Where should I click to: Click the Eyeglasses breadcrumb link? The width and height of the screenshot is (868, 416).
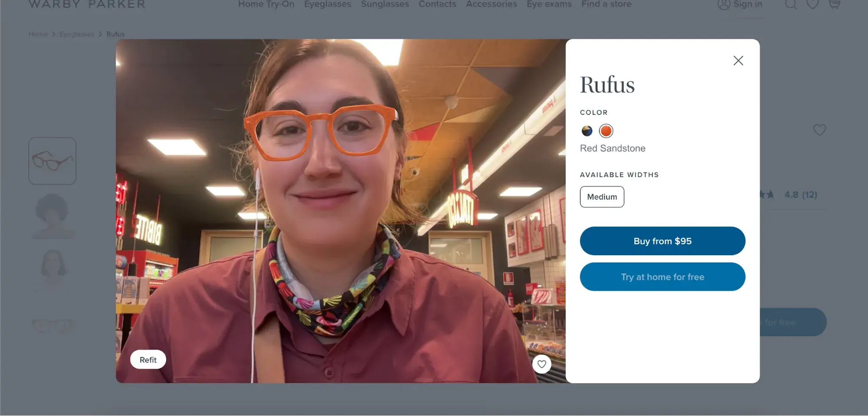76,34
